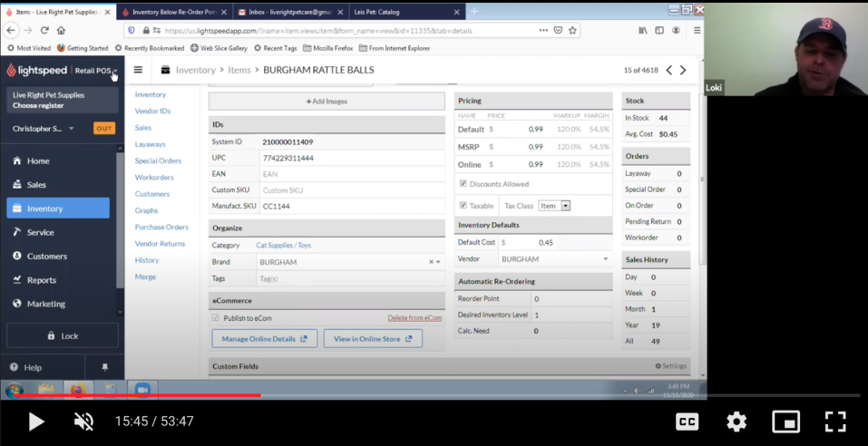
Task: Go to previous item arrow
Action: (668, 70)
